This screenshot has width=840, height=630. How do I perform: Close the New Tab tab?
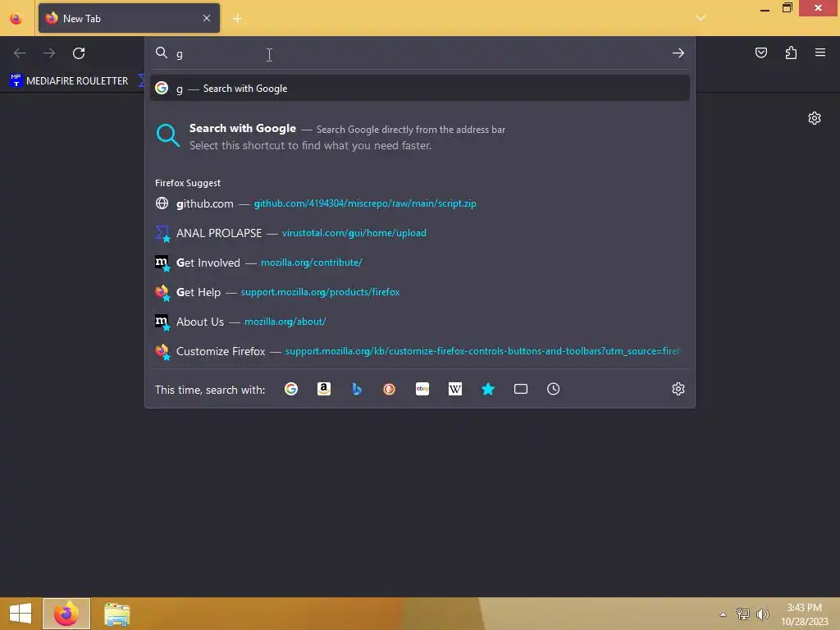(207, 18)
